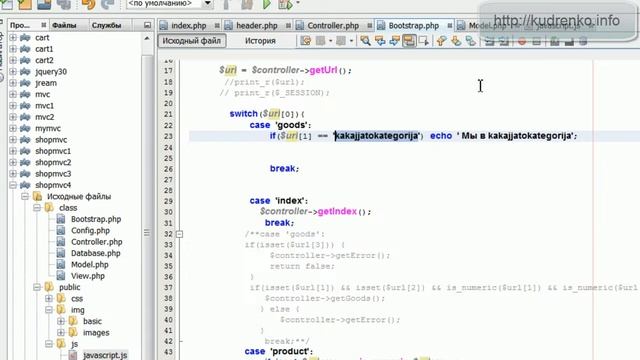Screen dimensions: 640x360
Task: Close the Controller.php tab
Action: pyautogui.click(x=369, y=26)
